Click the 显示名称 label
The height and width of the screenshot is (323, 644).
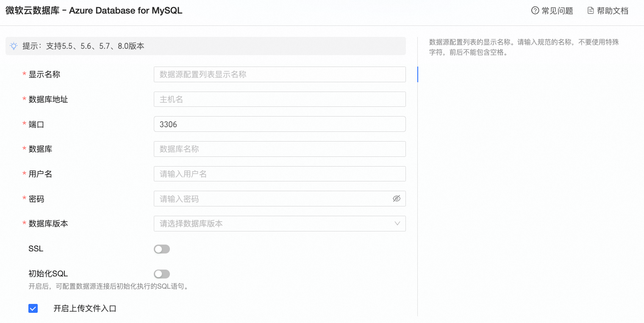coord(44,74)
